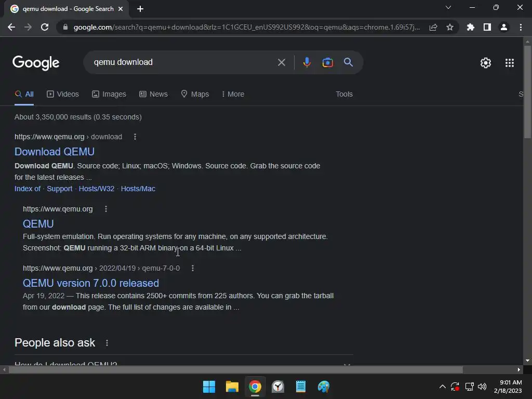The height and width of the screenshot is (399, 532).
Task: Open File Explorer from the taskbar
Action: tap(232, 387)
